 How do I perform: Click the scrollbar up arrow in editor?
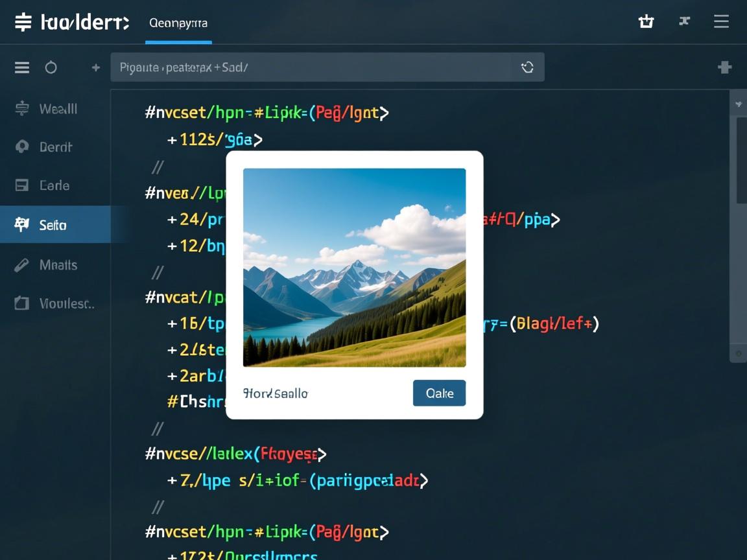(x=738, y=104)
